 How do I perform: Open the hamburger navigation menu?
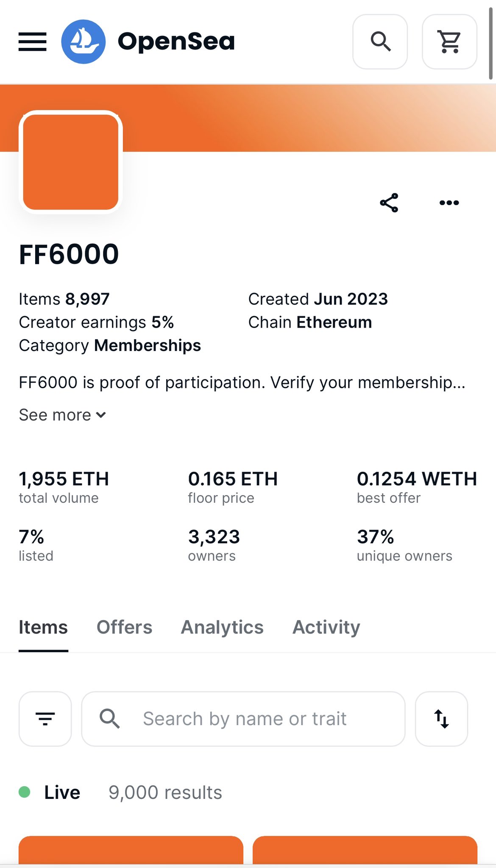coord(33,42)
